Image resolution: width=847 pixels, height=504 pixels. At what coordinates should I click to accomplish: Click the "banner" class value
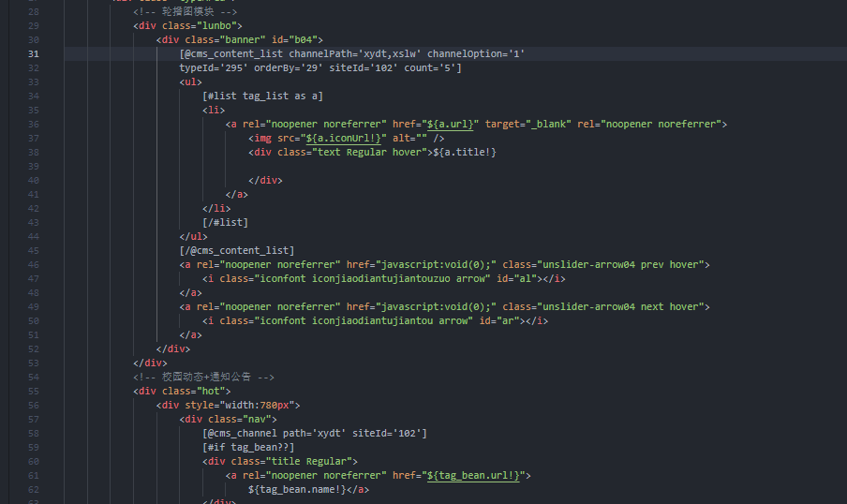[243, 40]
